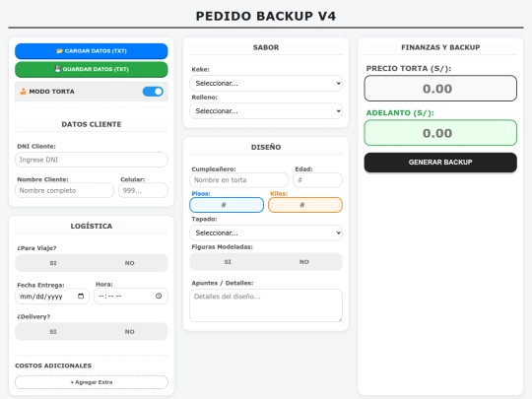
Task: Open the clock picker icon in Hora
Action: tap(159, 296)
